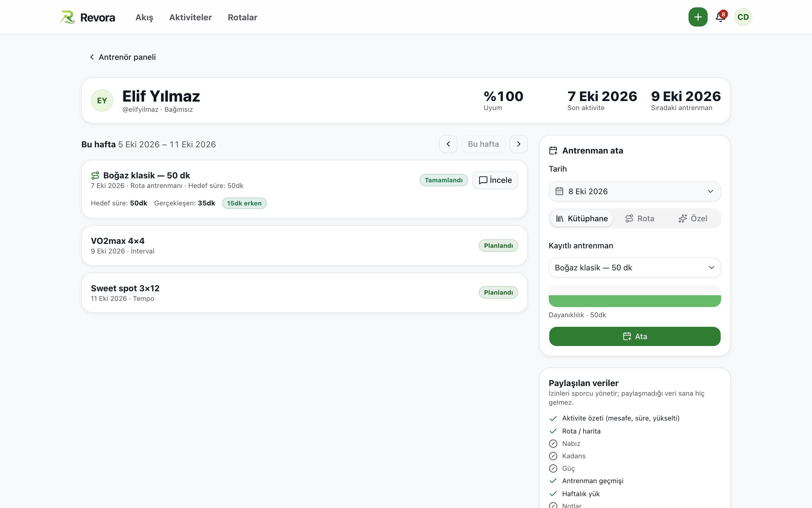Click the Tamamlandı status badge
This screenshot has height=508, width=812.
click(x=443, y=180)
